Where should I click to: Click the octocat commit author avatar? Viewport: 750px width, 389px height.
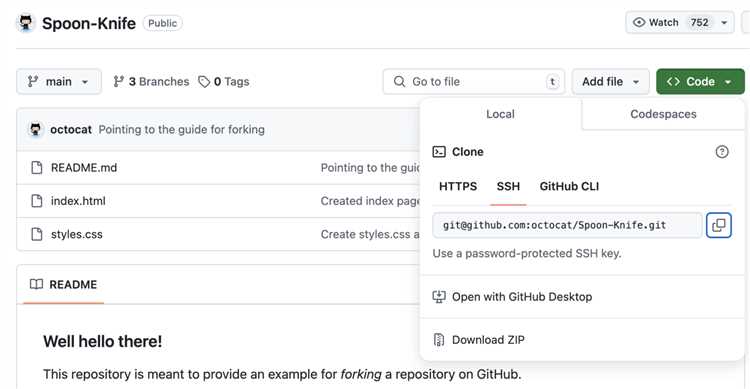[x=35, y=129]
